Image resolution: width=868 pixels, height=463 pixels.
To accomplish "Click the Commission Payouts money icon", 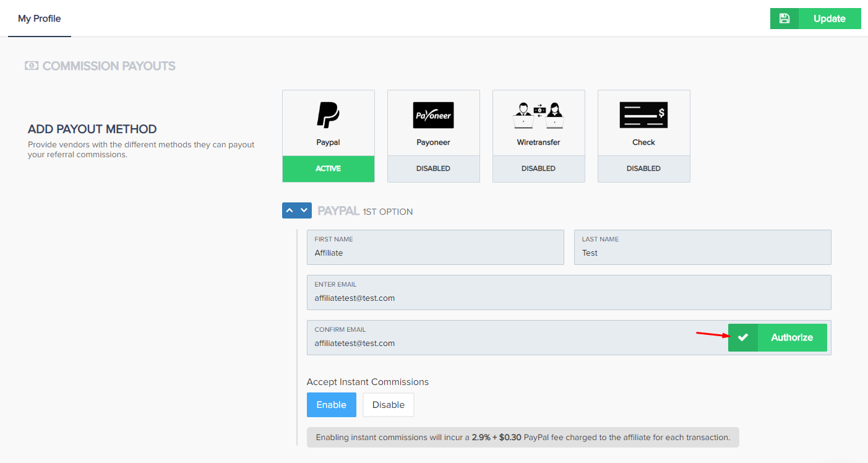I will 32,66.
